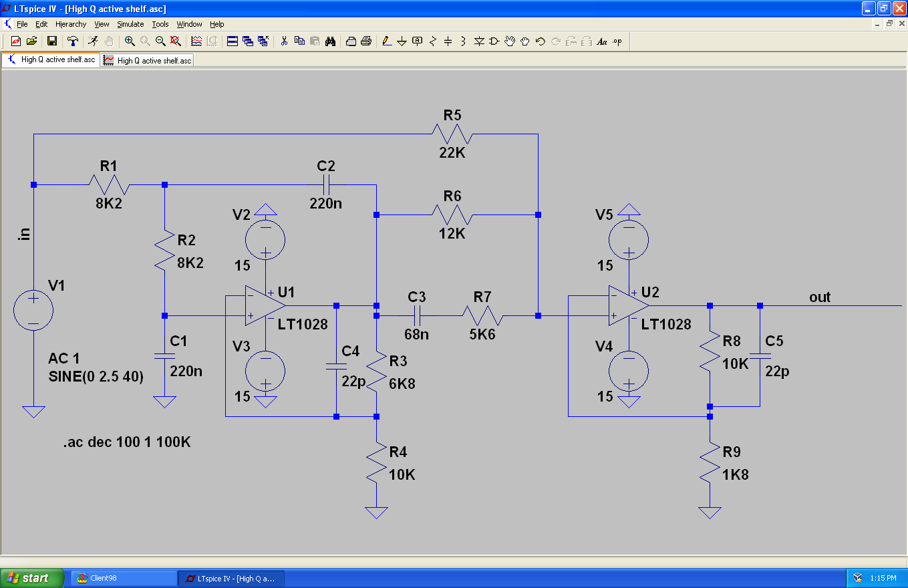Zoom to fit with the crossed magnifier
Image resolution: width=908 pixels, height=588 pixels.
coord(176,41)
